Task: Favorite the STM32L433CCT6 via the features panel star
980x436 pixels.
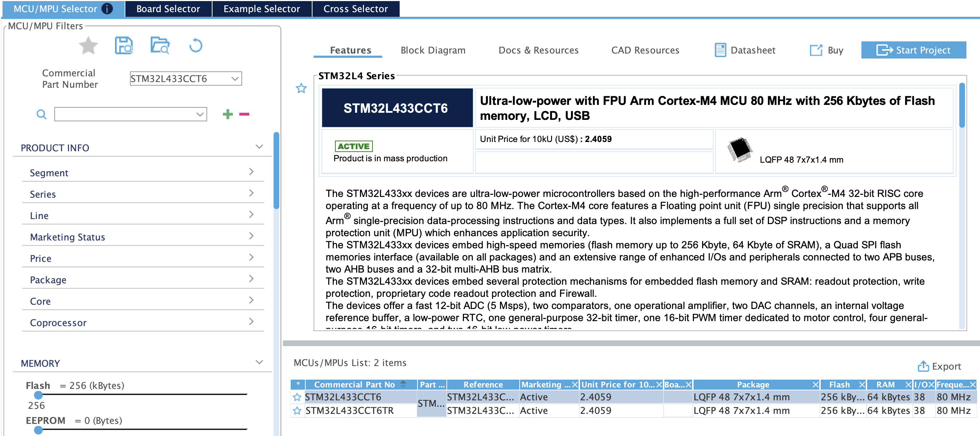Action: point(301,88)
